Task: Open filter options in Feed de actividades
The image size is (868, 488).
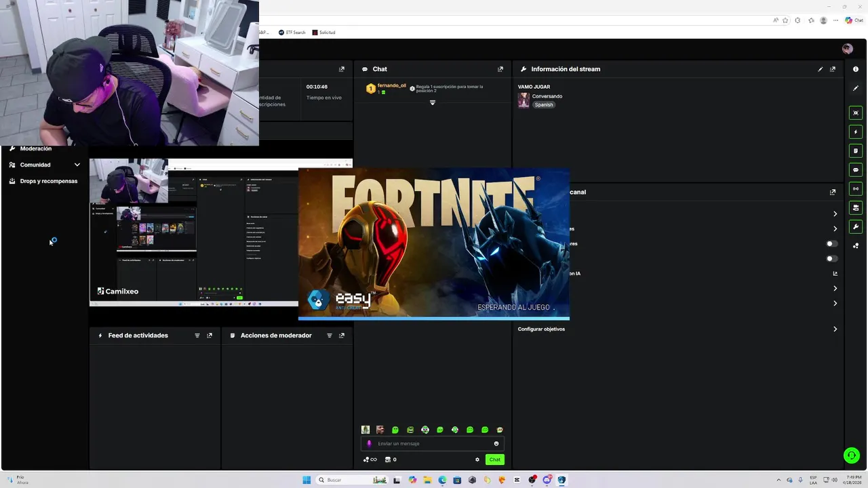Action: coord(197,335)
